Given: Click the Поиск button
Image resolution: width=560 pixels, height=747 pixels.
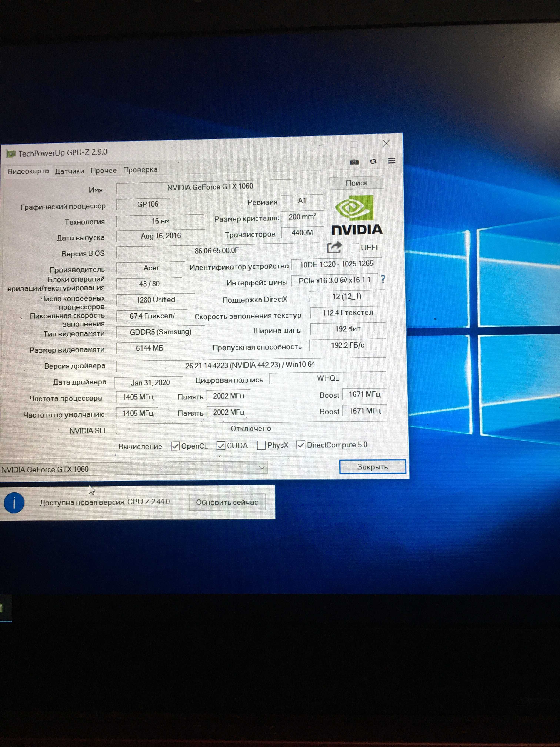Looking at the screenshot, I should pos(356,183).
